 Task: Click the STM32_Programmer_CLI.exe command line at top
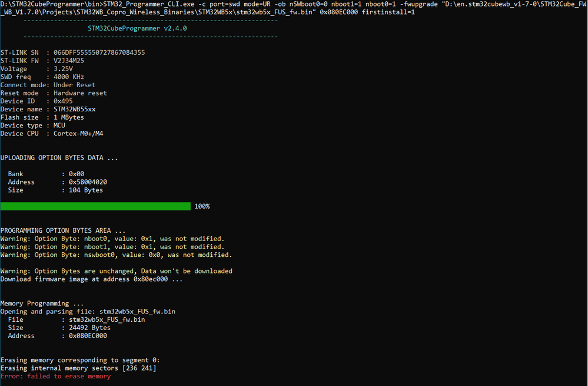(294, 4)
